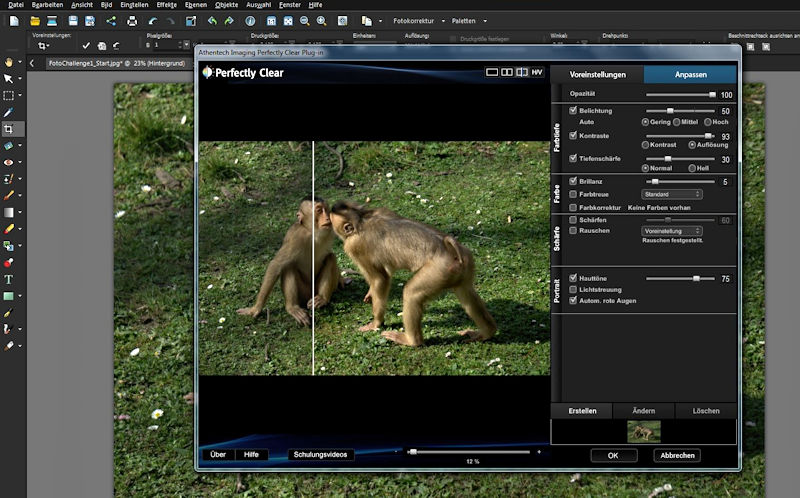Enable the Lichtstreuung checkbox
Screen dimensions: 800x498
pos(573,289)
